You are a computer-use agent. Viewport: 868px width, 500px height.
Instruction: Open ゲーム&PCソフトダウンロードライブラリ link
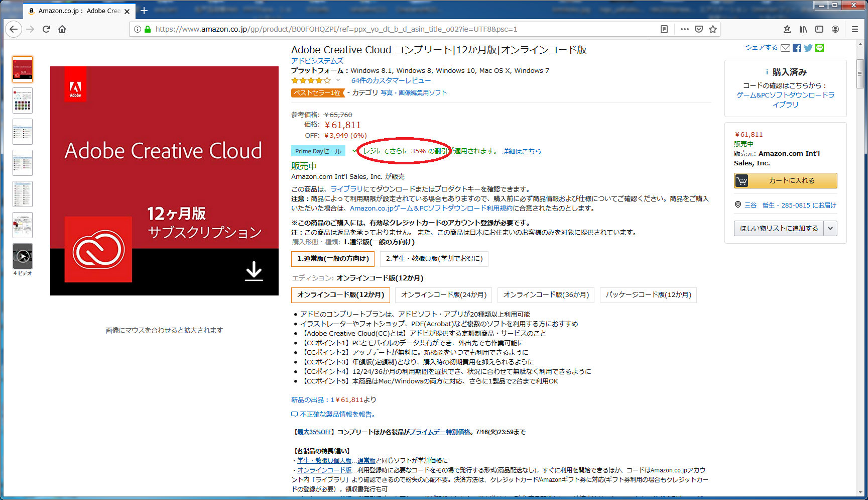(786, 99)
